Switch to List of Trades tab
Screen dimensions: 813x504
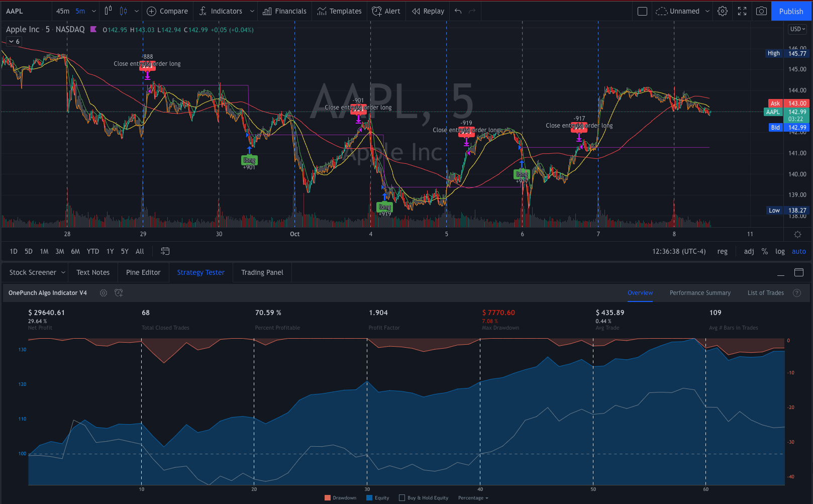(x=765, y=293)
